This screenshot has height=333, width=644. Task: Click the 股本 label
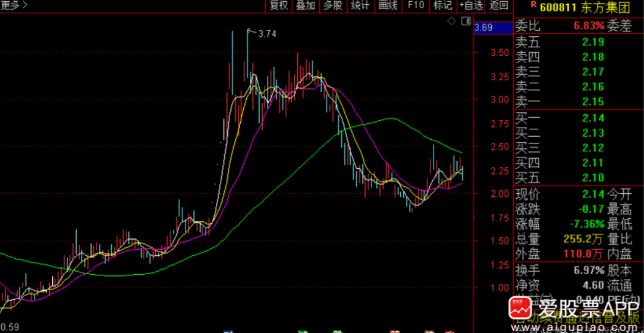[x=619, y=270]
